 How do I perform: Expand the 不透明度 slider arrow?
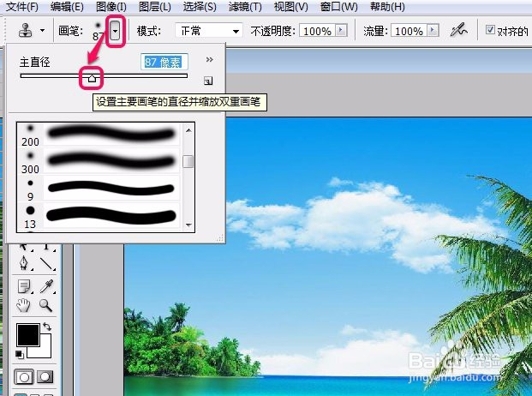[x=341, y=31]
